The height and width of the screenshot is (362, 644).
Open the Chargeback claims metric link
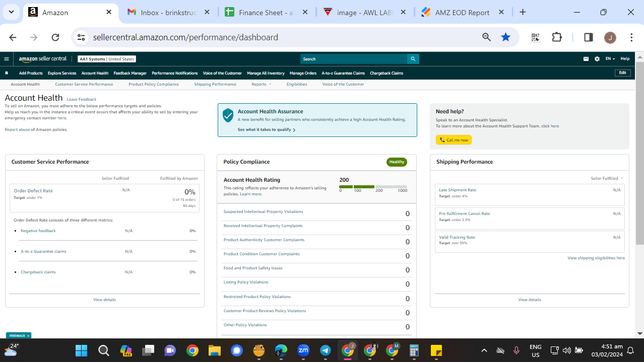pyautogui.click(x=38, y=272)
